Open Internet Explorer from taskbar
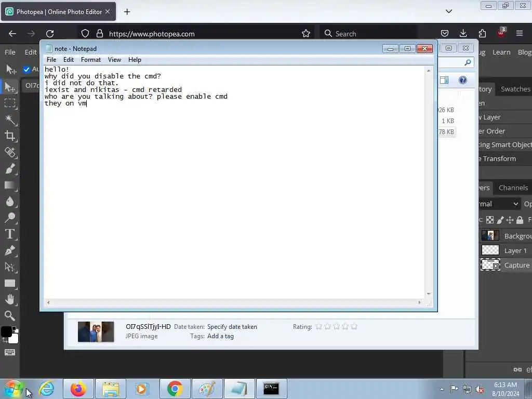 tap(46, 389)
